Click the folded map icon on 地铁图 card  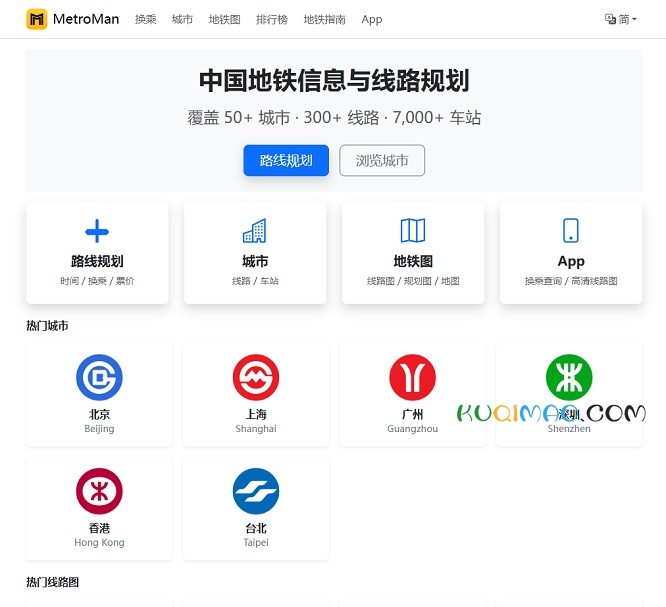(x=413, y=231)
